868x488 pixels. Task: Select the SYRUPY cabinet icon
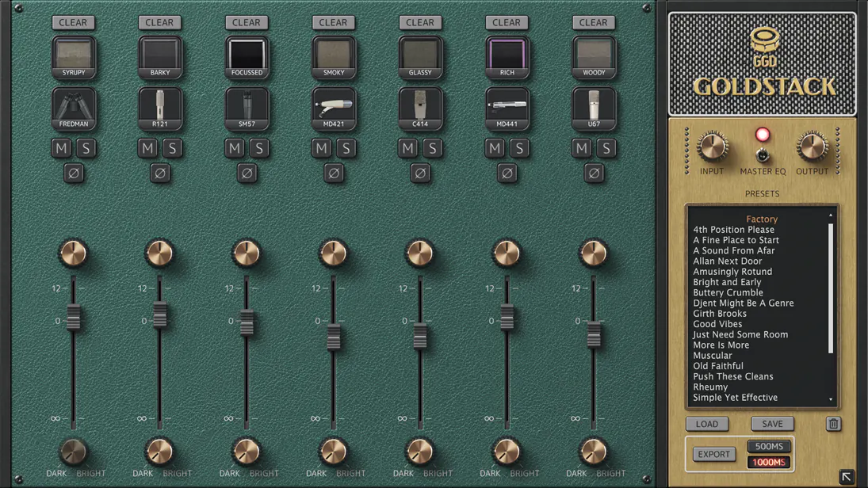[x=74, y=56]
